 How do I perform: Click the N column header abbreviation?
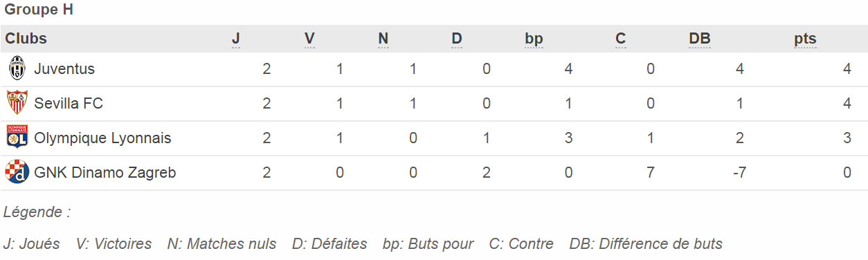[x=383, y=39]
